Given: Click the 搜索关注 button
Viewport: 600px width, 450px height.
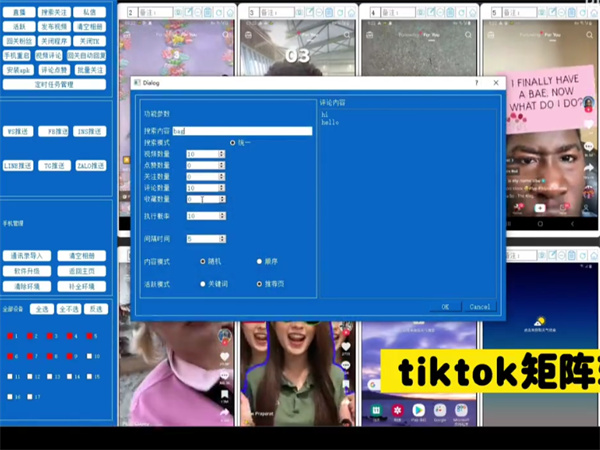Looking at the screenshot, I should click(54, 12).
